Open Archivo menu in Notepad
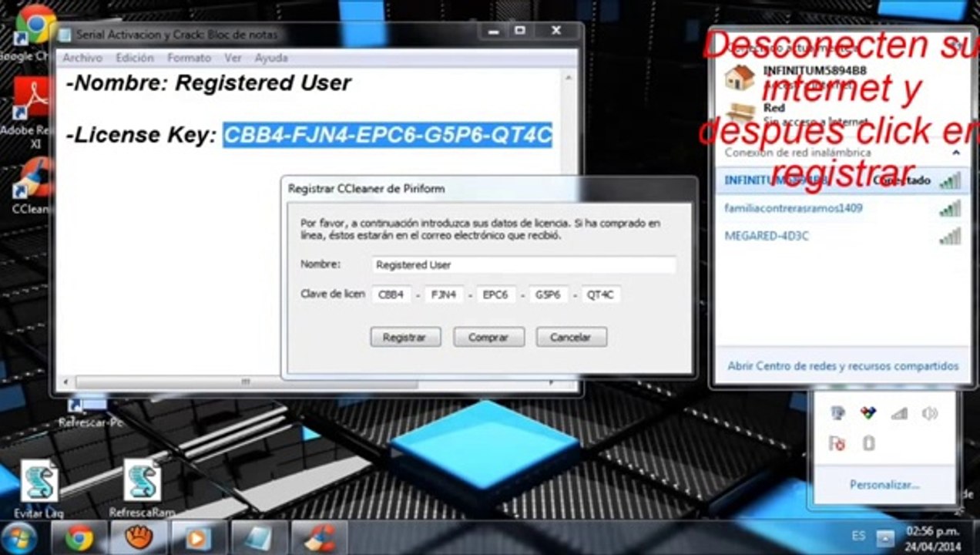980x555 pixels. tap(82, 58)
